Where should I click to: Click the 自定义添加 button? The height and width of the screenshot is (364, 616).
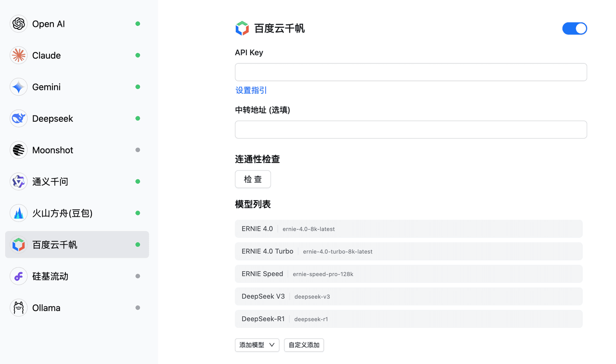[x=304, y=345]
